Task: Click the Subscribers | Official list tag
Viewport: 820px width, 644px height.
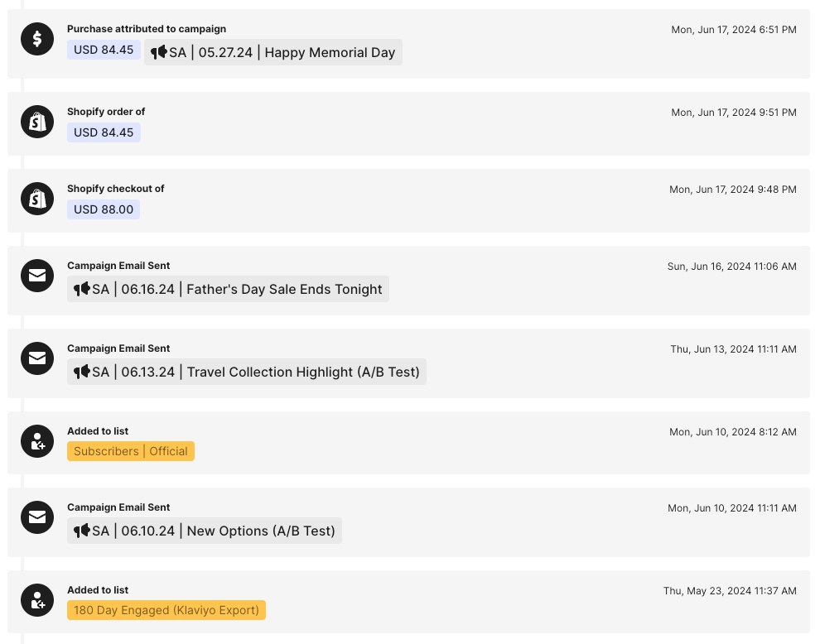Action: pyautogui.click(x=131, y=451)
